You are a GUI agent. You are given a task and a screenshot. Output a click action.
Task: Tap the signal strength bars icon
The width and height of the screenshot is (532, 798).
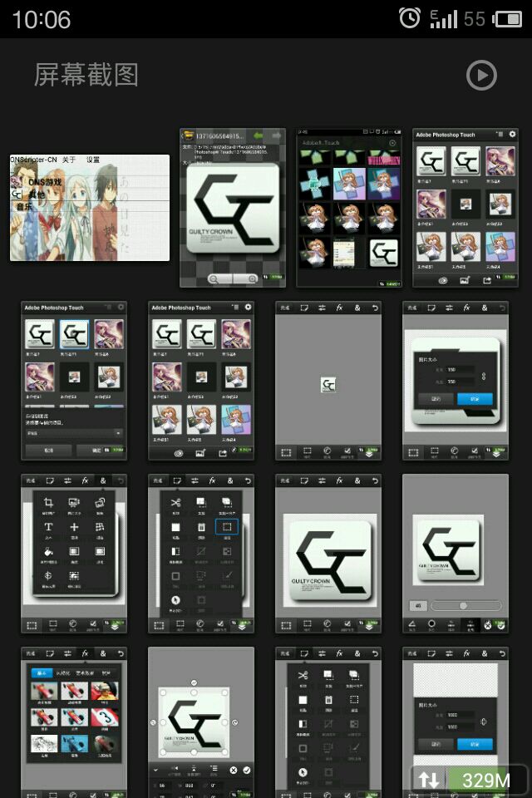443,19
